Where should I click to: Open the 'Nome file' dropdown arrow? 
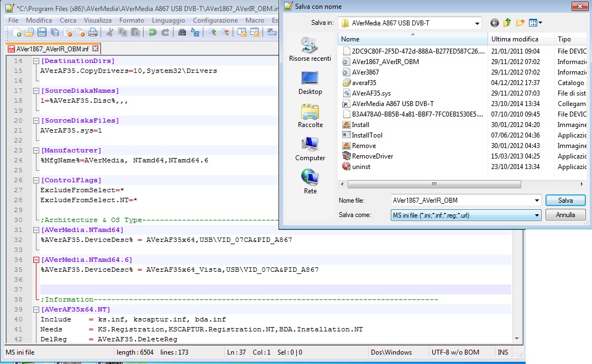537,201
